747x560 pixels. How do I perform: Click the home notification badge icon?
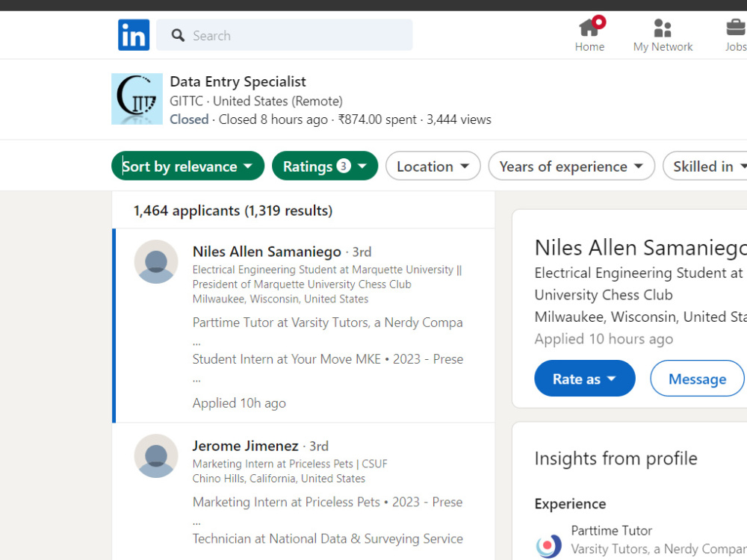pos(599,22)
